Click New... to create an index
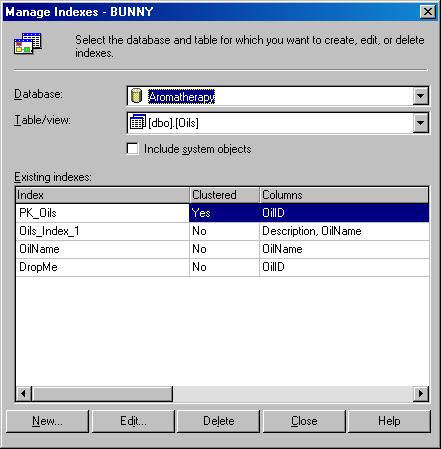 (x=47, y=421)
